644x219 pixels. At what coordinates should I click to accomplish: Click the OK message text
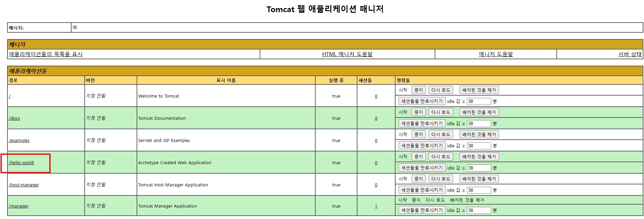75,28
